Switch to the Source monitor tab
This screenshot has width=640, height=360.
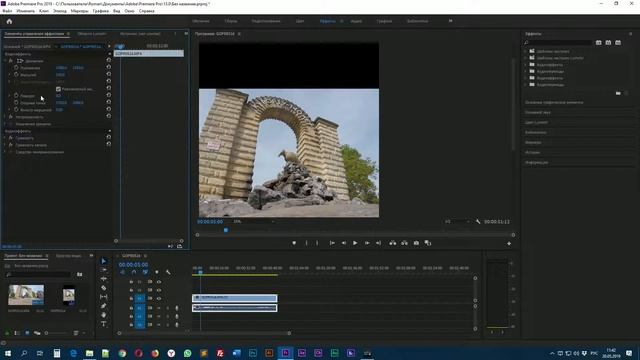(140, 34)
